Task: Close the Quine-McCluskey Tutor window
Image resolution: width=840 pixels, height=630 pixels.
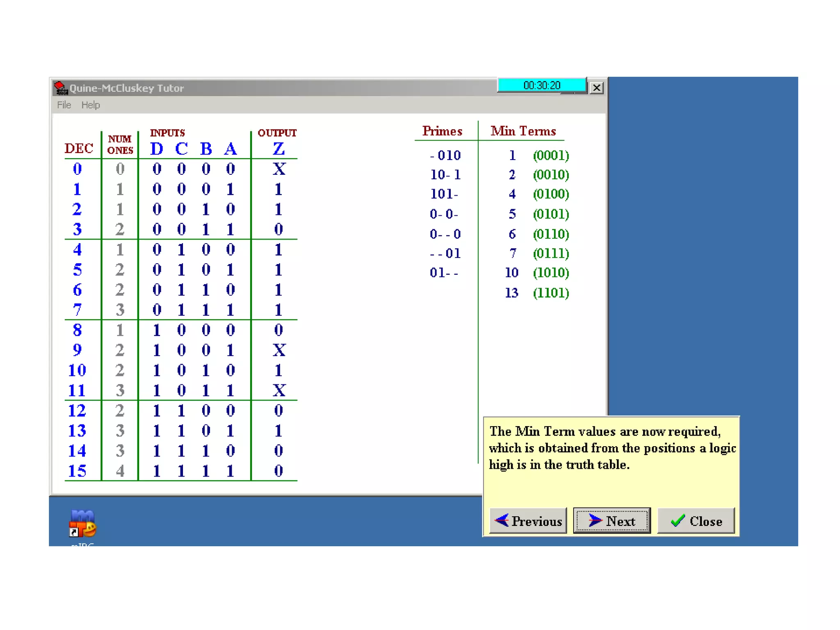Action: click(x=597, y=88)
